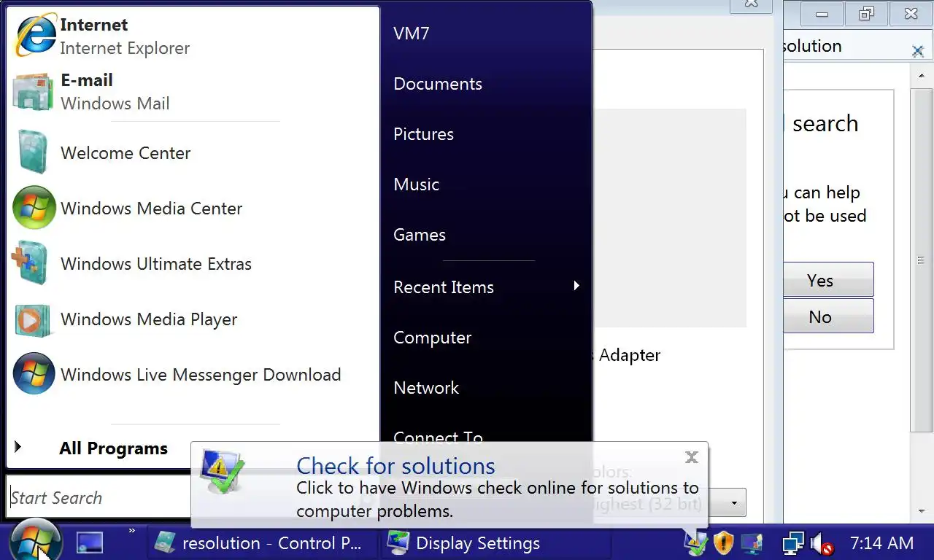Select Connect To in the Start menu
The width and height of the screenshot is (934, 560).
click(438, 437)
